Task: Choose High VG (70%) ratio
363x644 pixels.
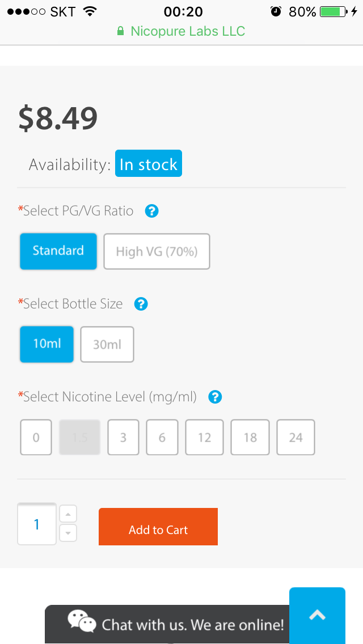Action: tap(157, 251)
